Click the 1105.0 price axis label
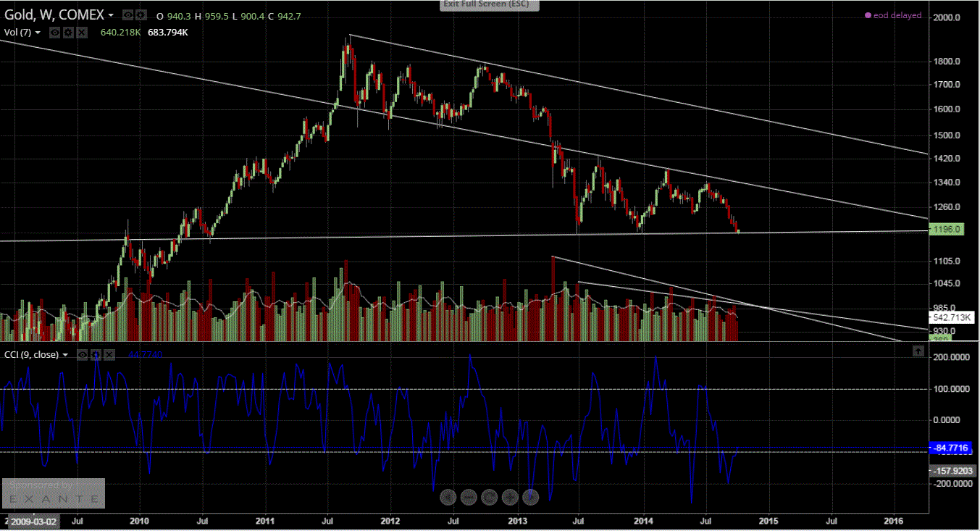980x531 pixels. pyautogui.click(x=948, y=261)
